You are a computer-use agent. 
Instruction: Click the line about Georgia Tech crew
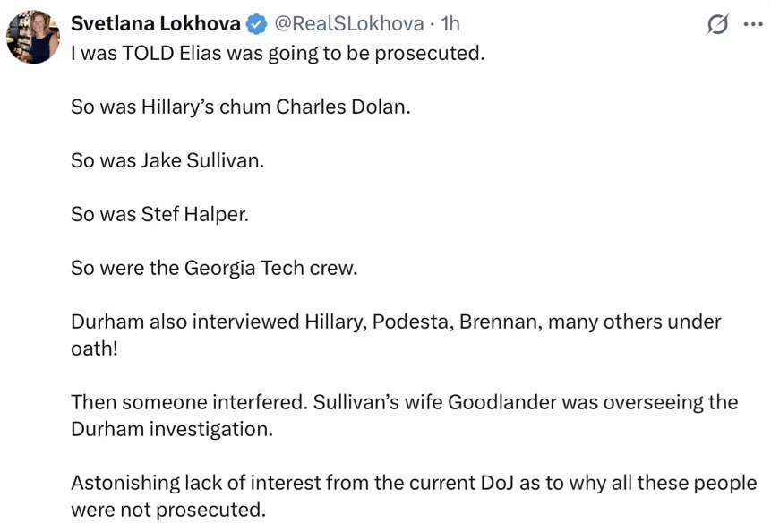point(213,269)
